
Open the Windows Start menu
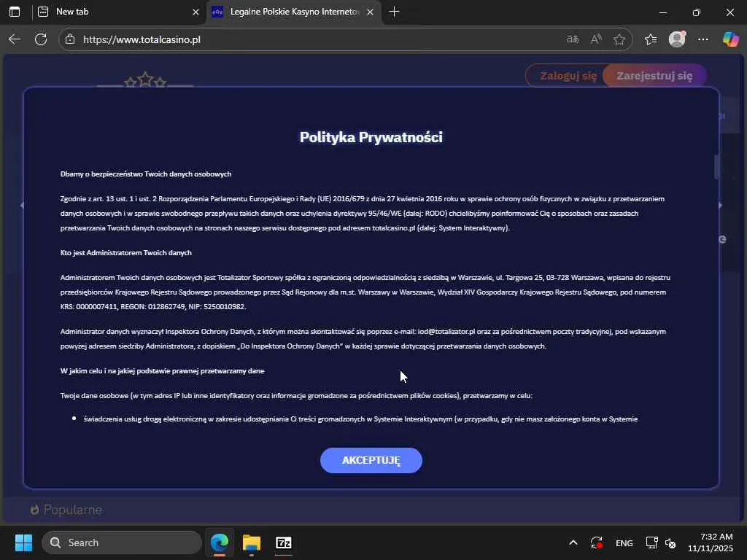(x=23, y=542)
